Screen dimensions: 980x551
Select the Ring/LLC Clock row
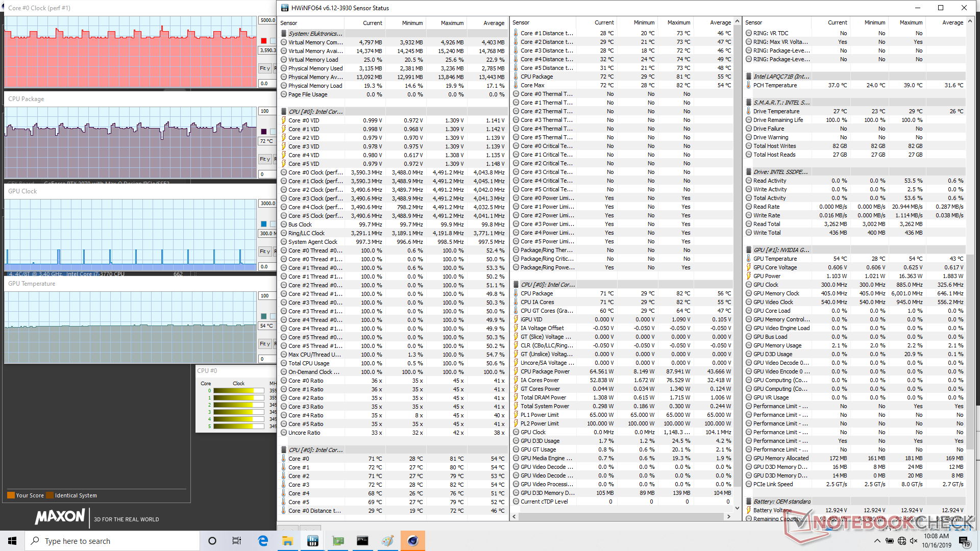tap(393, 233)
